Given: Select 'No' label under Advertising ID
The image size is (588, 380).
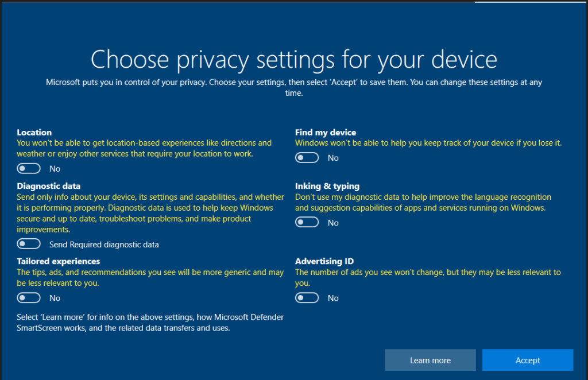Looking at the screenshot, I should click(333, 298).
